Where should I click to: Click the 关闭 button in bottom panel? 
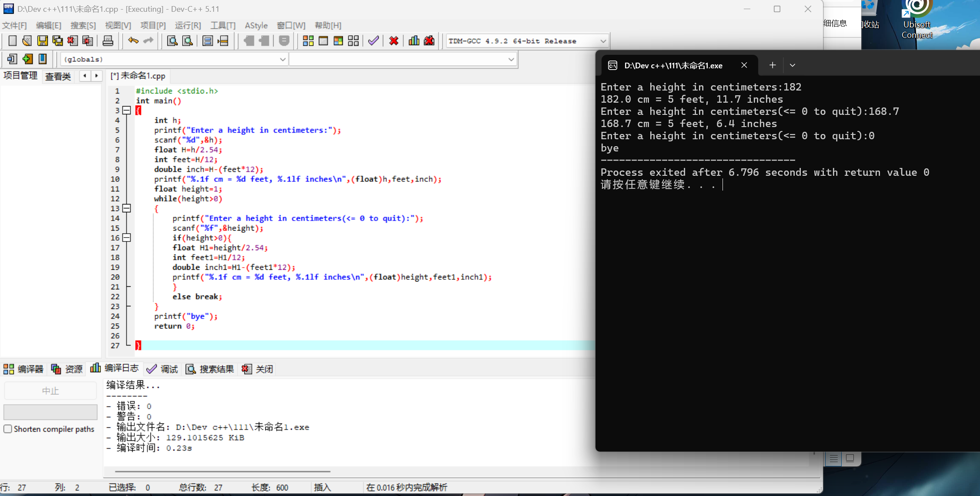(x=258, y=369)
